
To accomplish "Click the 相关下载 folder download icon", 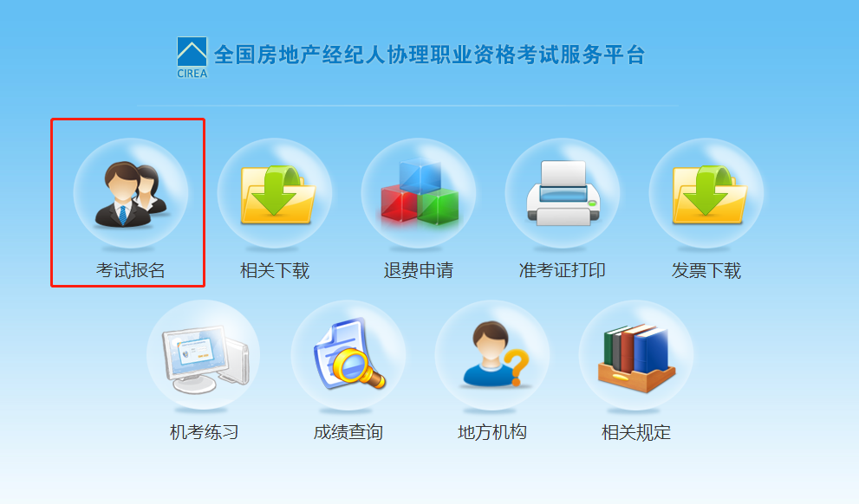I will click(x=275, y=193).
